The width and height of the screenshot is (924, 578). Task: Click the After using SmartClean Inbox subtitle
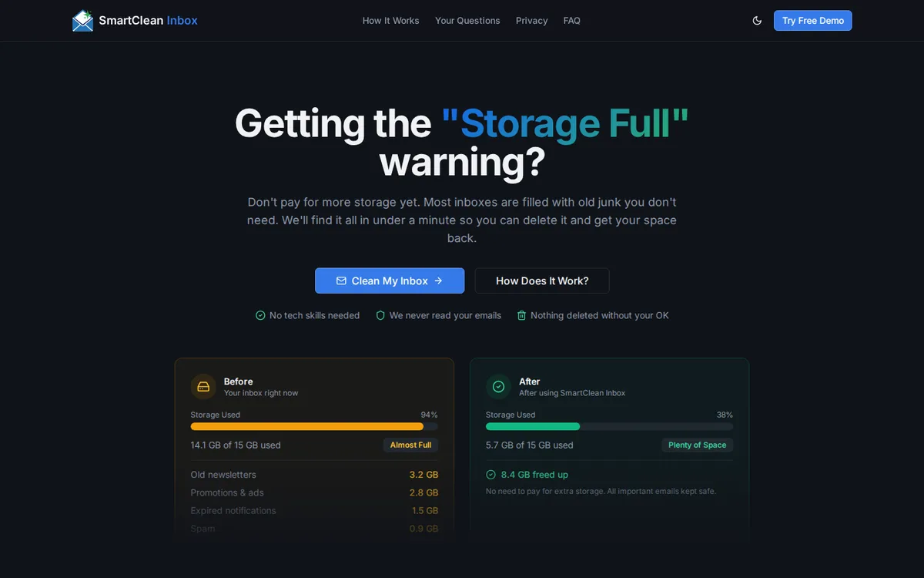tap(572, 393)
